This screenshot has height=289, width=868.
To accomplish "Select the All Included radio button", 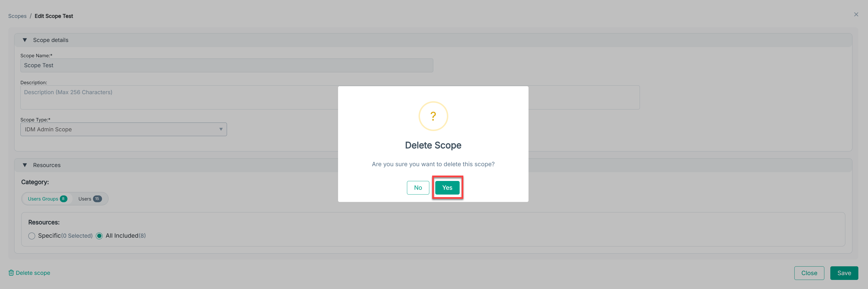I will [x=99, y=236].
